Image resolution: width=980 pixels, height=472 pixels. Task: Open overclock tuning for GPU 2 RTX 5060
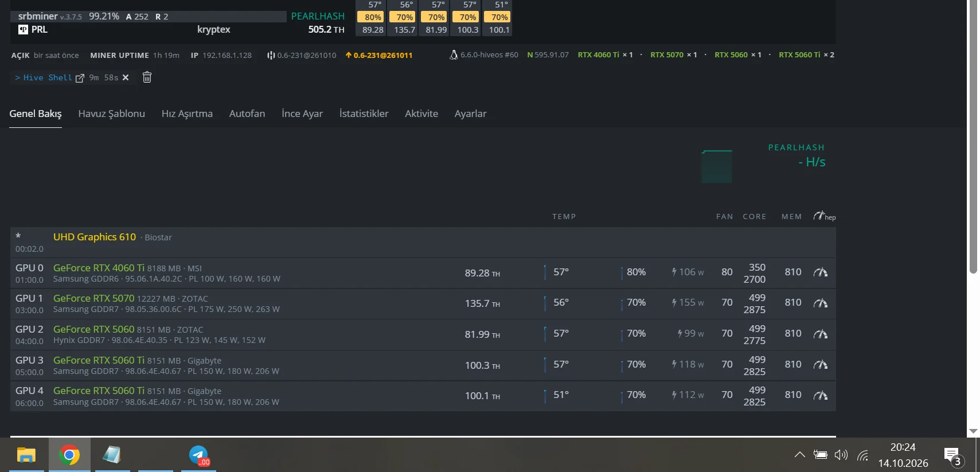(x=821, y=334)
